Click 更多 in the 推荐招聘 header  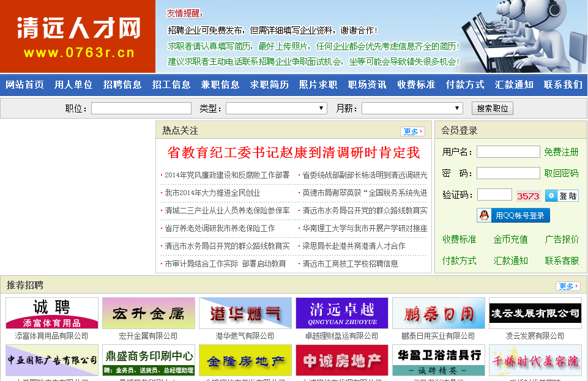tap(568, 286)
